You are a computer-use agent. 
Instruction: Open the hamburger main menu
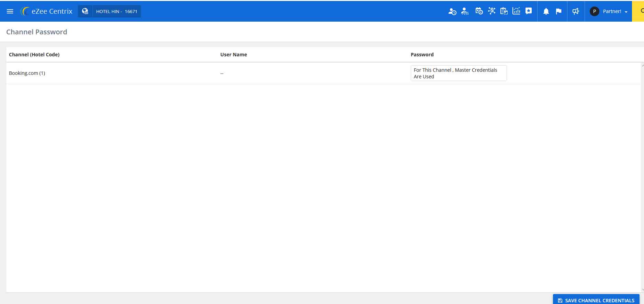click(x=10, y=11)
